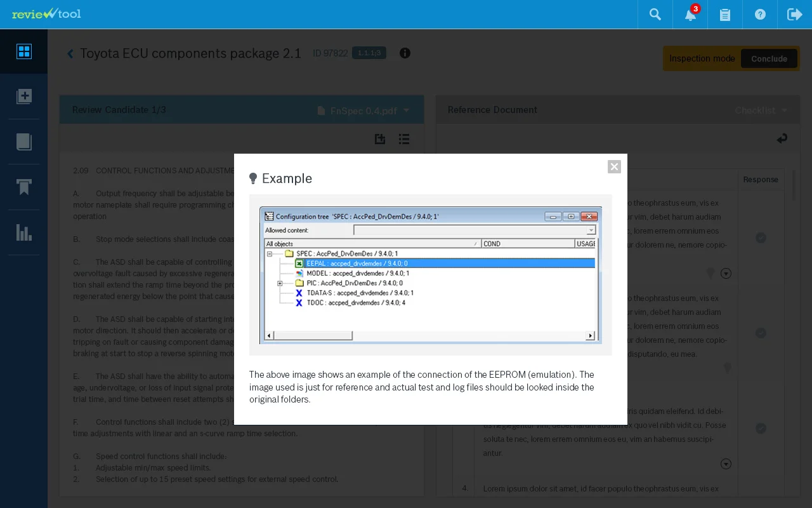The height and width of the screenshot is (508, 812).
Task: Toggle the green checkmark for checklist item one
Action: 761,237
